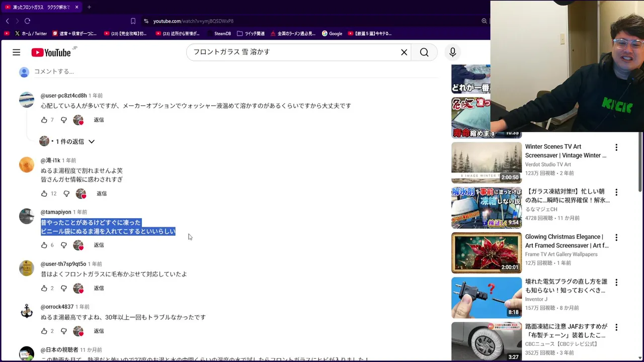The image size is (644, 362).
Task: Open more options for 路面凍結に注意 video
Action: pyautogui.click(x=616, y=327)
